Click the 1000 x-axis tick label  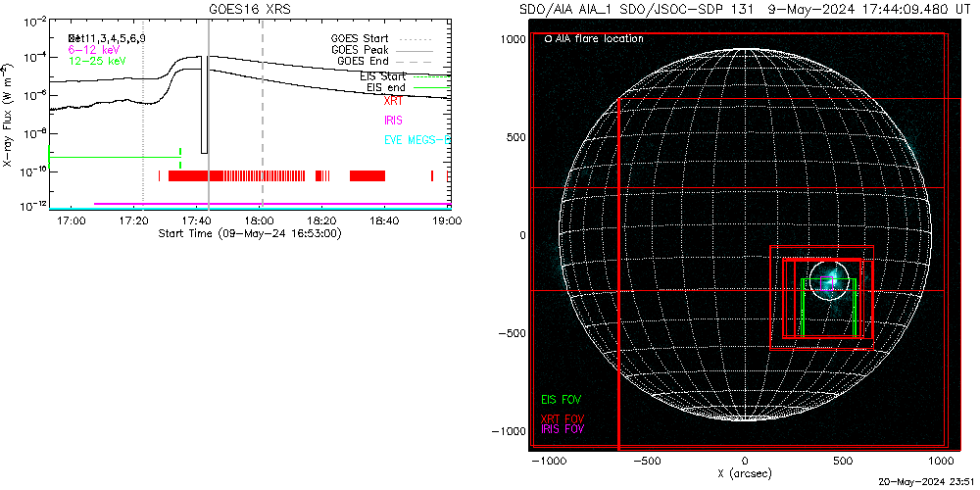[941, 462]
